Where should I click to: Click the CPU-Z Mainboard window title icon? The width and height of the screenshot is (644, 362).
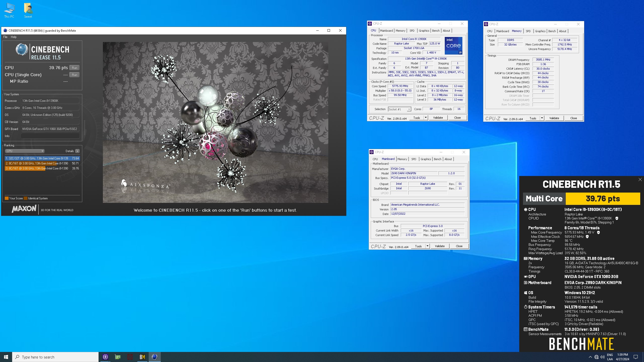(372, 152)
